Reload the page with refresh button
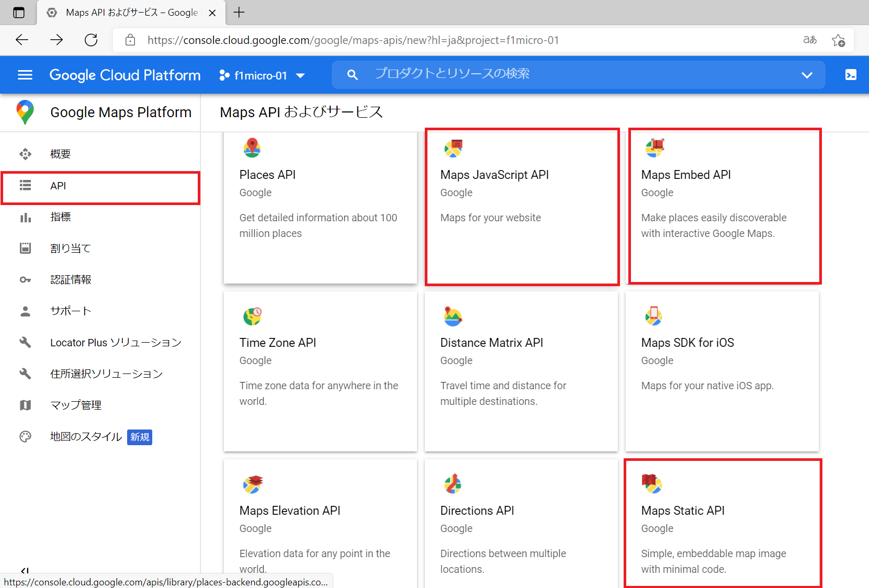 pyautogui.click(x=91, y=40)
